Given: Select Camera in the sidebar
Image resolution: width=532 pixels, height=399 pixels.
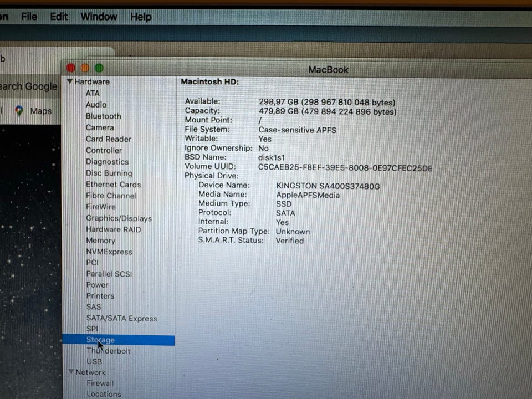Looking at the screenshot, I should click(100, 127).
